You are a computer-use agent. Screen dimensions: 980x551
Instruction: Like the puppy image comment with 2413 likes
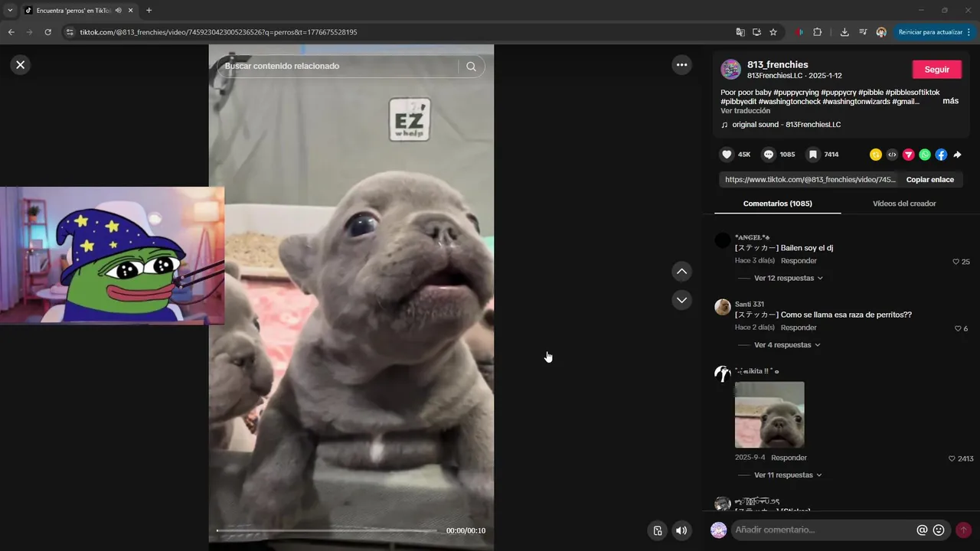click(952, 458)
